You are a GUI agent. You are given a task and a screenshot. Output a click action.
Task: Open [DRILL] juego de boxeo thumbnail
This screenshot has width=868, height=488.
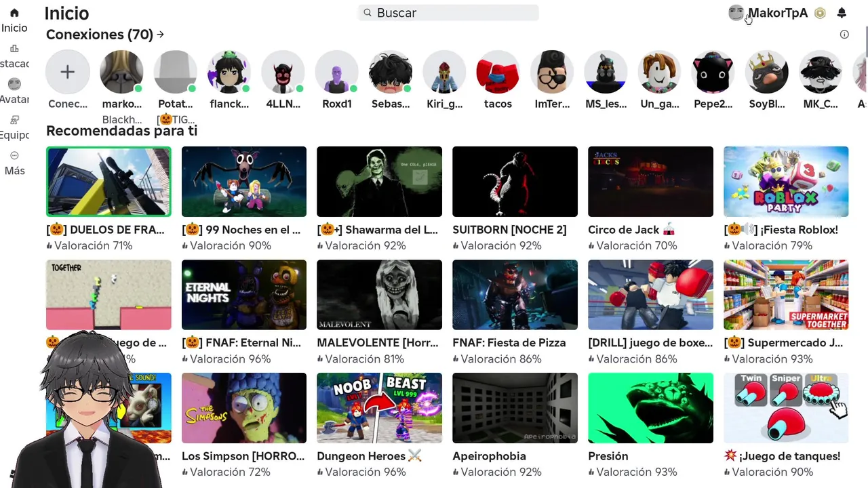pyautogui.click(x=651, y=295)
